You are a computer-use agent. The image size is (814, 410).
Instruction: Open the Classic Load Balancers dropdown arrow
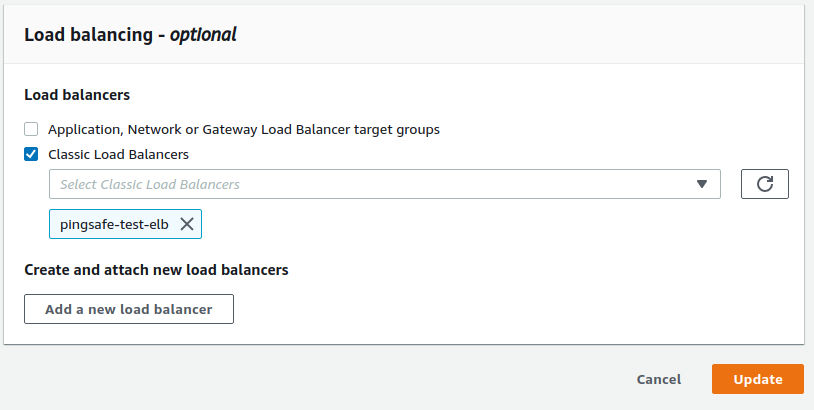pos(702,184)
